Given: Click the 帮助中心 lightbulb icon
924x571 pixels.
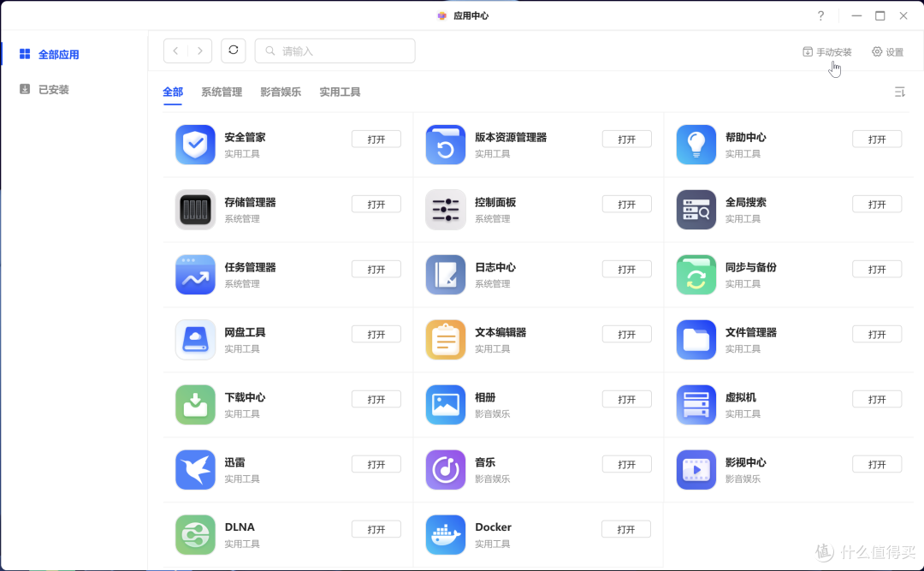Looking at the screenshot, I should 696,145.
